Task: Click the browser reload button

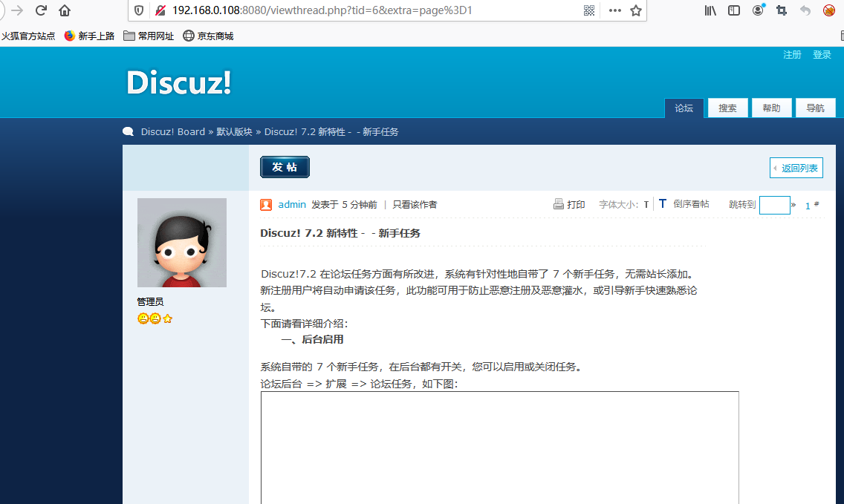Action: pos(41,10)
